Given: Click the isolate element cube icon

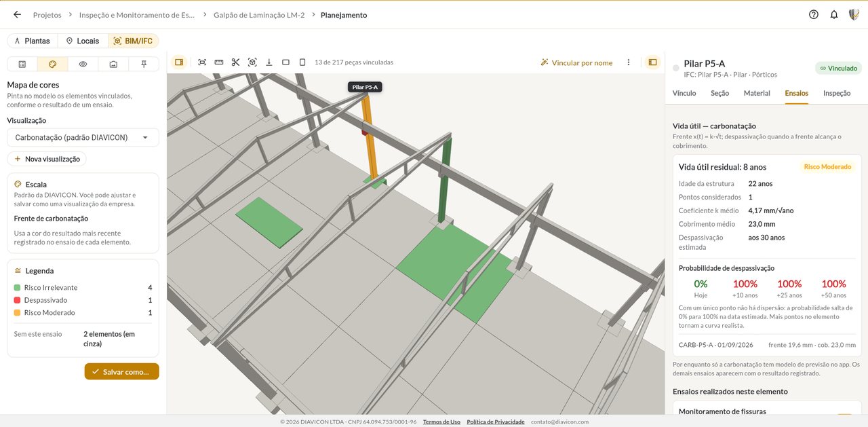Looking at the screenshot, I should 252,62.
